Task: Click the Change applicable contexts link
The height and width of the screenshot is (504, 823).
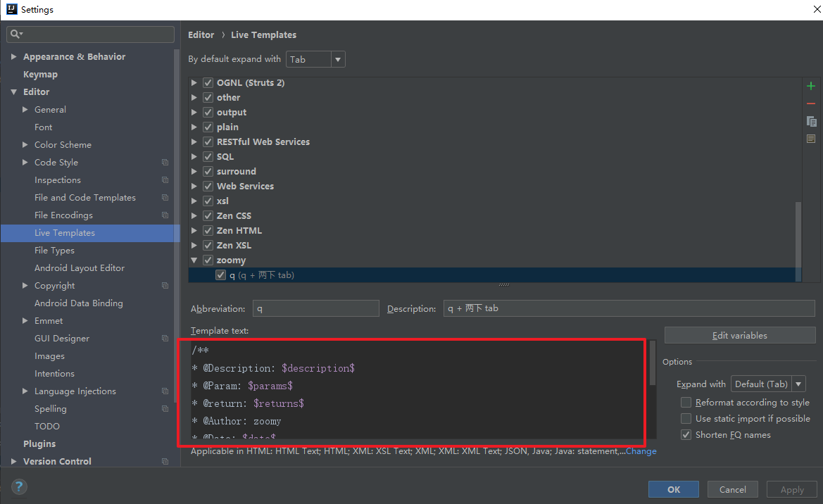Action: coord(641,451)
